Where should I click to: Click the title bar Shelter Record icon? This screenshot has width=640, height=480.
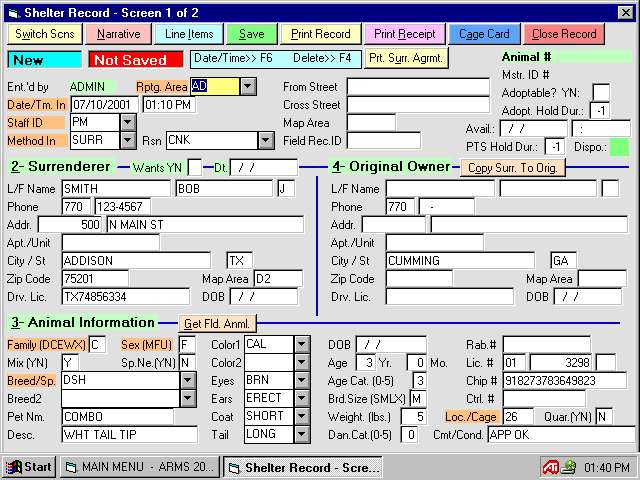pos(14,13)
